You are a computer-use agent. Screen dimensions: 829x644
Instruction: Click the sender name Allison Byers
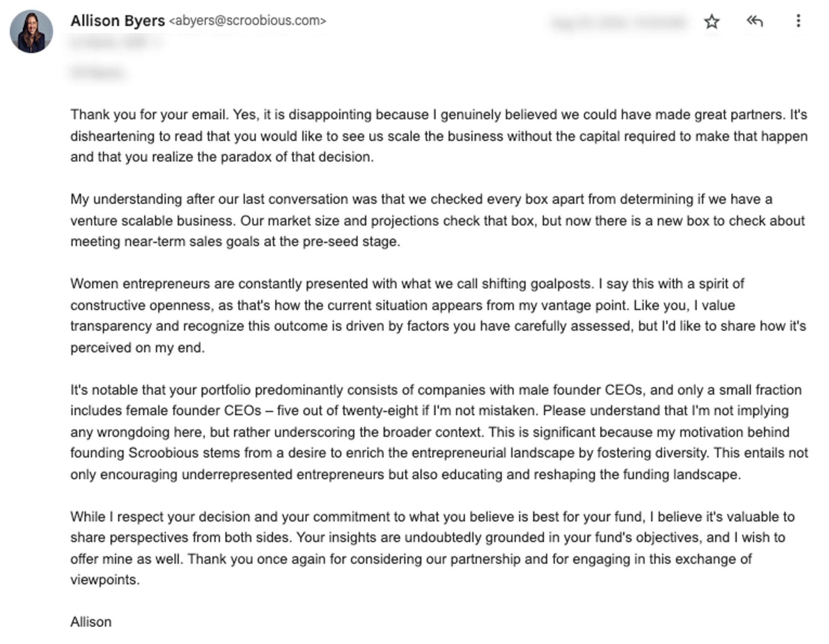point(117,21)
